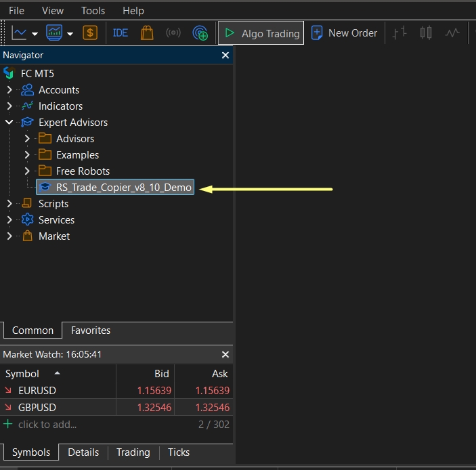Click Market bag icon in Navigator tree
The width and height of the screenshot is (476, 470).
point(27,236)
